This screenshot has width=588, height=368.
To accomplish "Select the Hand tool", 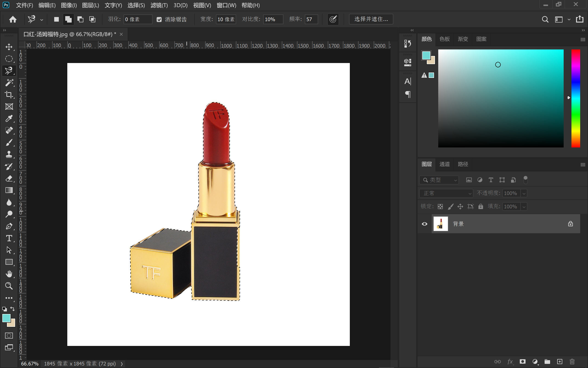I will pyautogui.click(x=9, y=274).
